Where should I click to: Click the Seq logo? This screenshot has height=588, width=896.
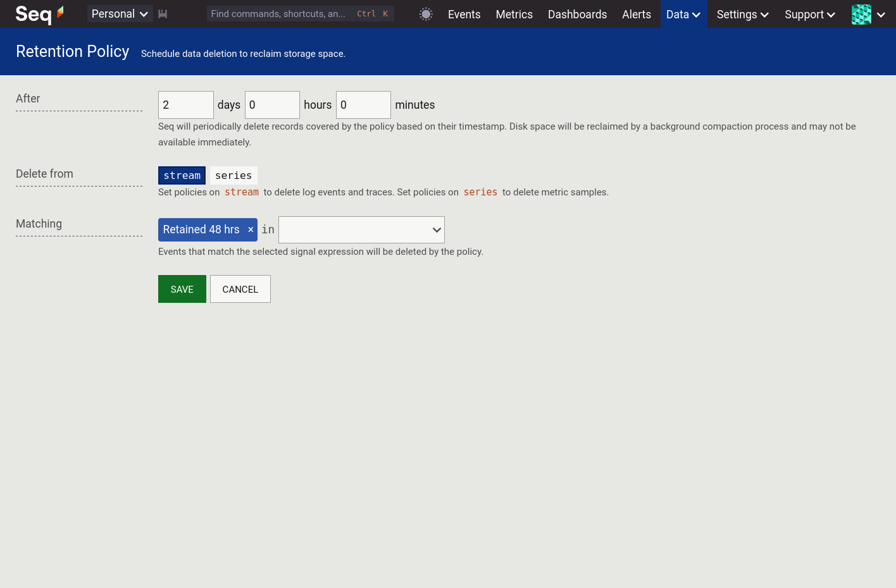tap(39, 13)
